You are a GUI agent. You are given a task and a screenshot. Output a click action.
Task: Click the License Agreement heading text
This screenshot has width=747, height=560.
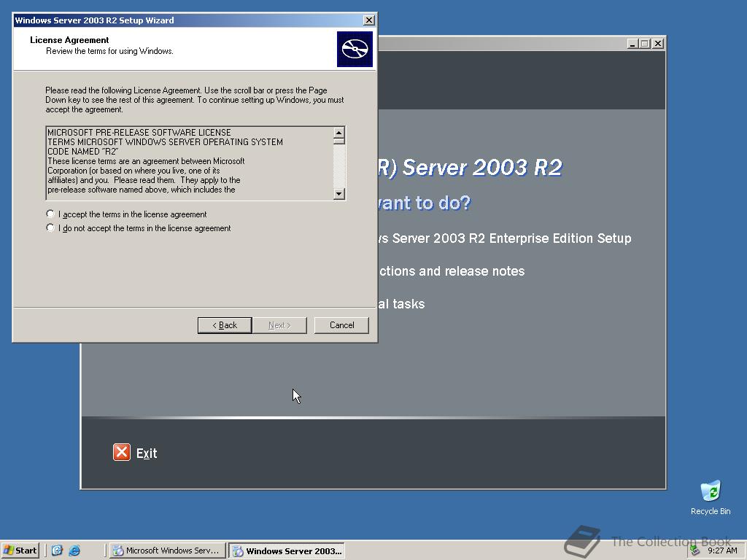[x=69, y=40]
